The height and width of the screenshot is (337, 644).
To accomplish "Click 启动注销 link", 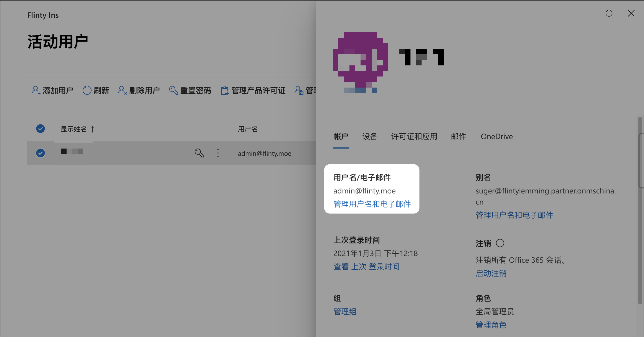I will tap(491, 274).
